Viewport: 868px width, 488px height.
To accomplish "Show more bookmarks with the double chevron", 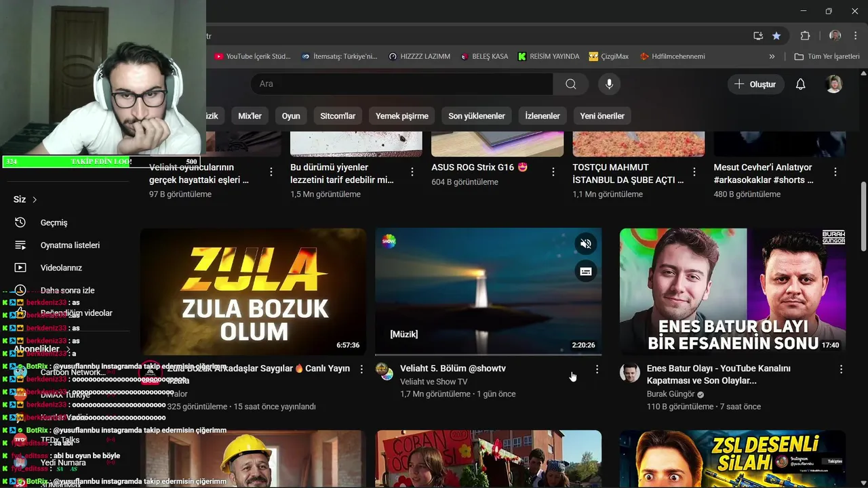I will (772, 56).
